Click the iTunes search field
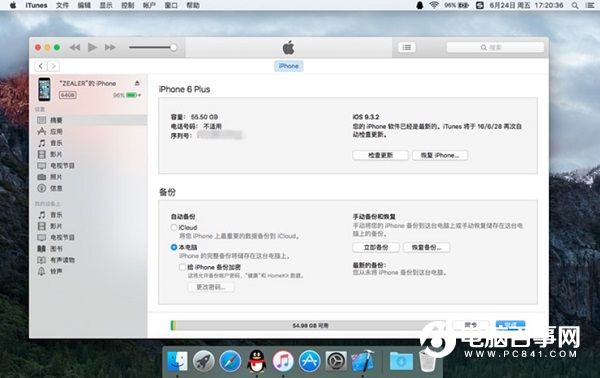600x378 pixels. [495, 47]
